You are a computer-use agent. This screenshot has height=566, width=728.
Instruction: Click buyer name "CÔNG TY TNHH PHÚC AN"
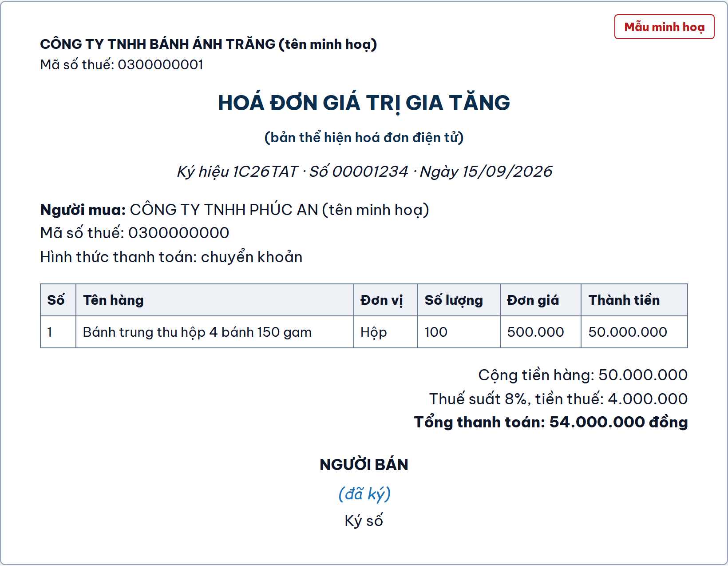point(224,210)
